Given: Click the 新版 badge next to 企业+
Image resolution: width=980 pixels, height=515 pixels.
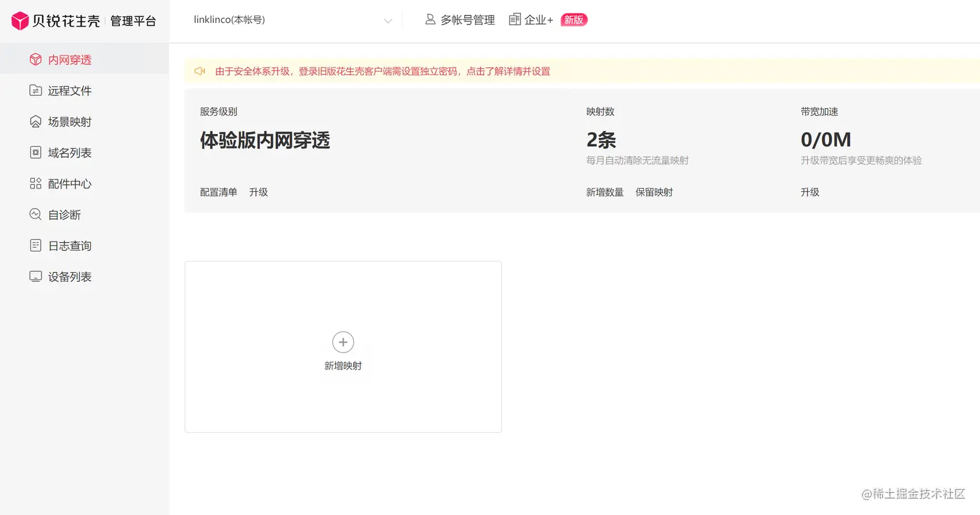Looking at the screenshot, I should [x=574, y=19].
